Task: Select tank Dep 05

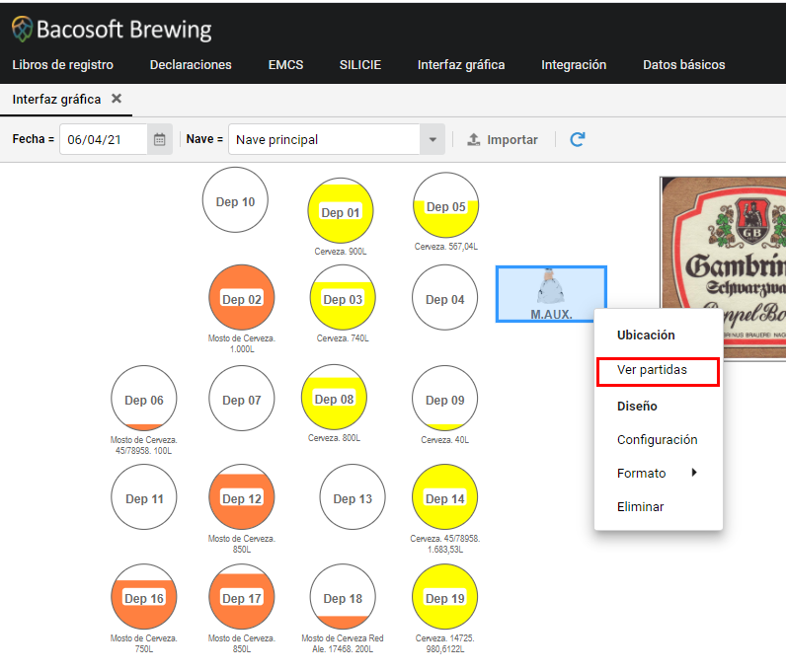Action: point(445,205)
